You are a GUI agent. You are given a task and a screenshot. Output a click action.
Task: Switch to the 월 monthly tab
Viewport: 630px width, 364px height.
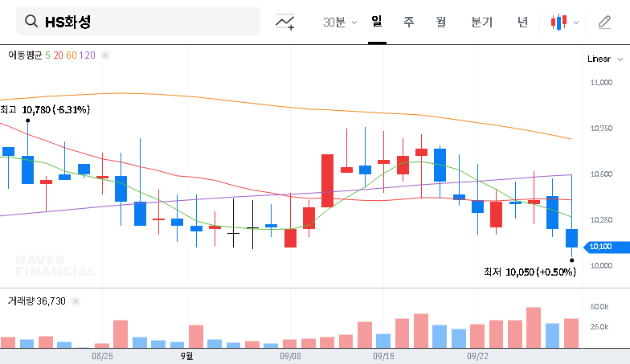click(441, 22)
